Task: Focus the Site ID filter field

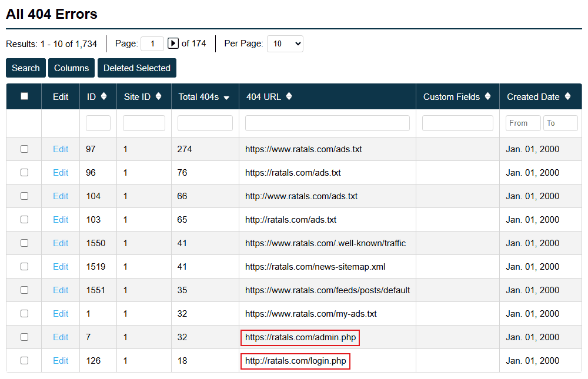Action: click(x=144, y=123)
